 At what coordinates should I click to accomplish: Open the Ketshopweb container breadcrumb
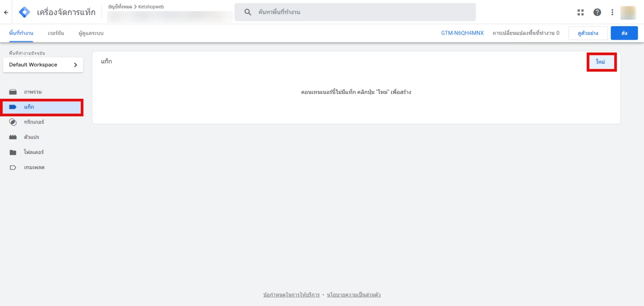point(151,7)
